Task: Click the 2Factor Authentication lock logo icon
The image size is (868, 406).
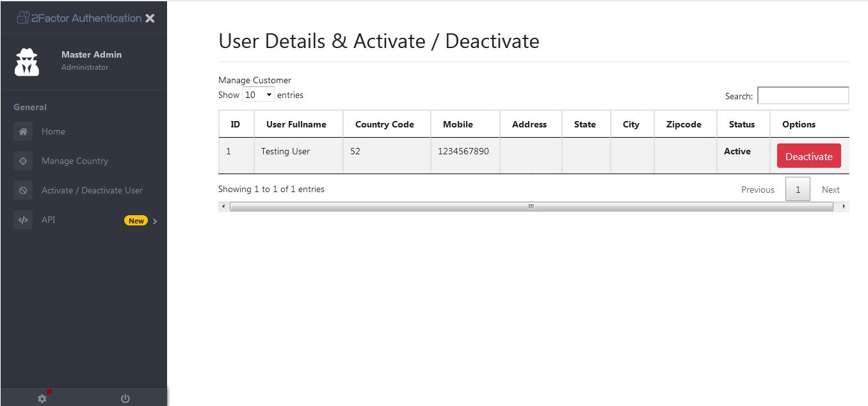Action: 23,18
